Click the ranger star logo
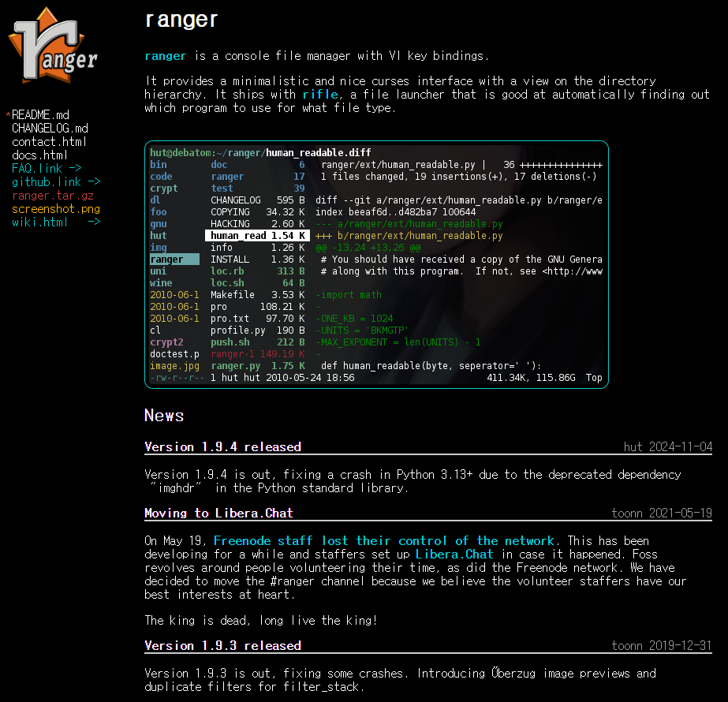 click(53, 46)
